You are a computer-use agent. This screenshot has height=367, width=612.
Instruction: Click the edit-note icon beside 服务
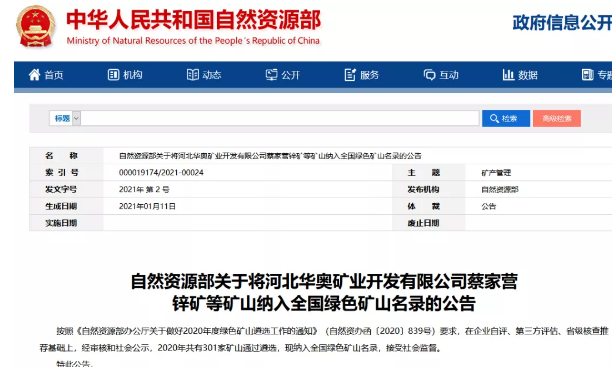click(350, 75)
